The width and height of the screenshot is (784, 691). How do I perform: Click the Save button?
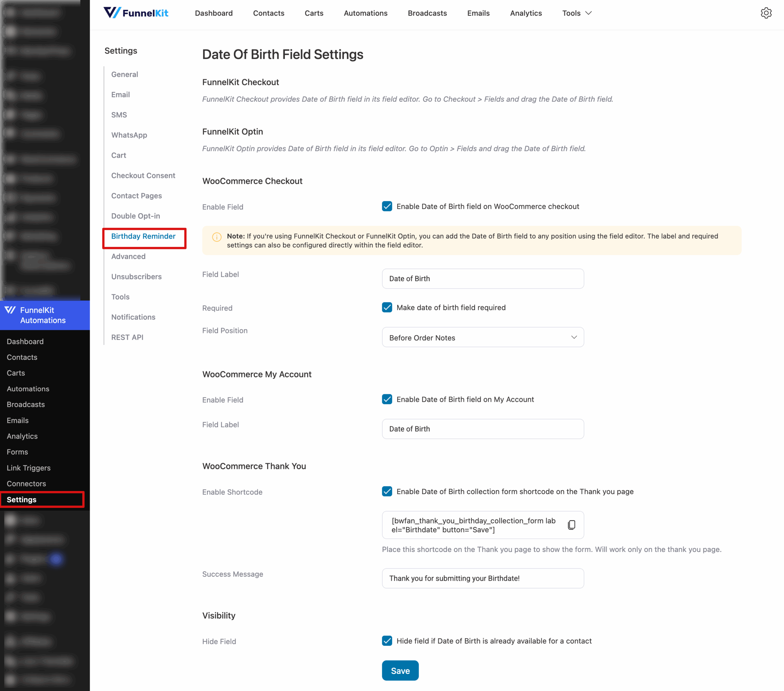tap(400, 670)
